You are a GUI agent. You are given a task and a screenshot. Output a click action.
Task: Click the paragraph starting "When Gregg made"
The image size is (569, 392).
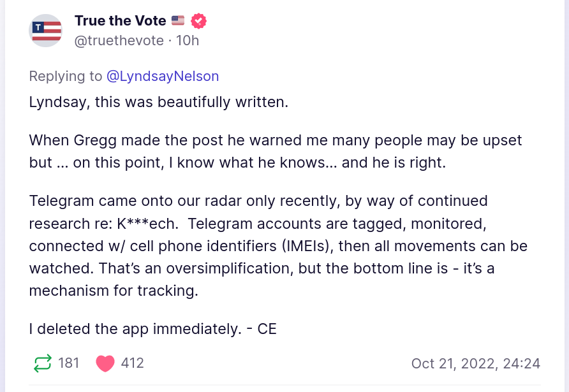pos(276,151)
